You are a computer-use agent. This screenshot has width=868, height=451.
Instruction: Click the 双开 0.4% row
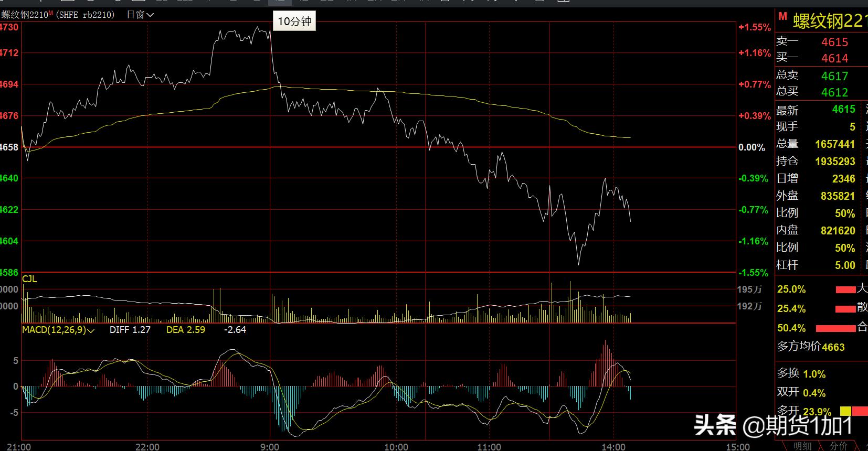pyautogui.click(x=801, y=392)
